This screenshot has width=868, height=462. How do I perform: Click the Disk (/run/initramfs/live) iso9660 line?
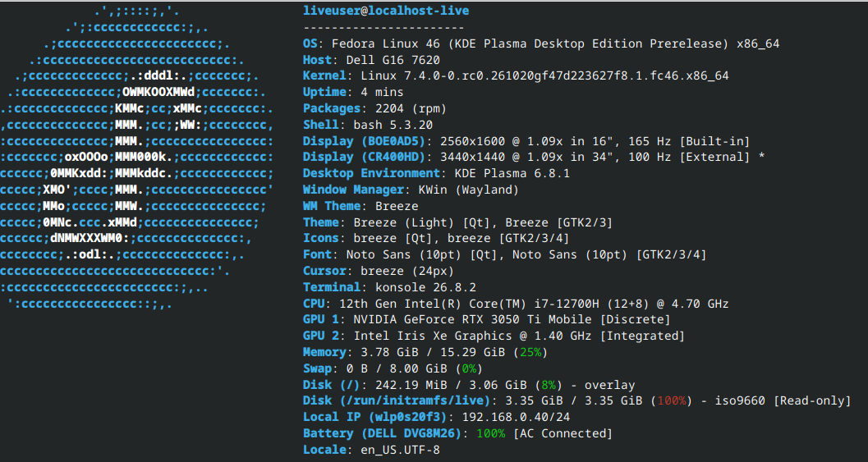pyautogui.click(x=576, y=401)
